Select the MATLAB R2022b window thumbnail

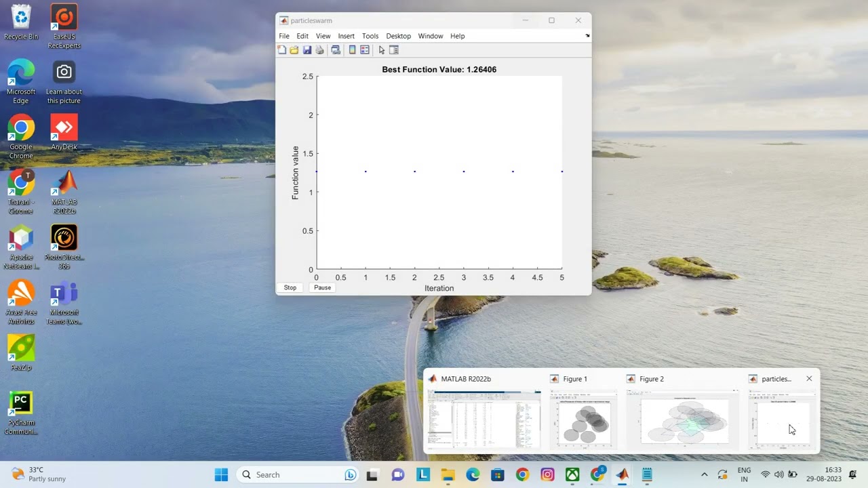(484, 419)
